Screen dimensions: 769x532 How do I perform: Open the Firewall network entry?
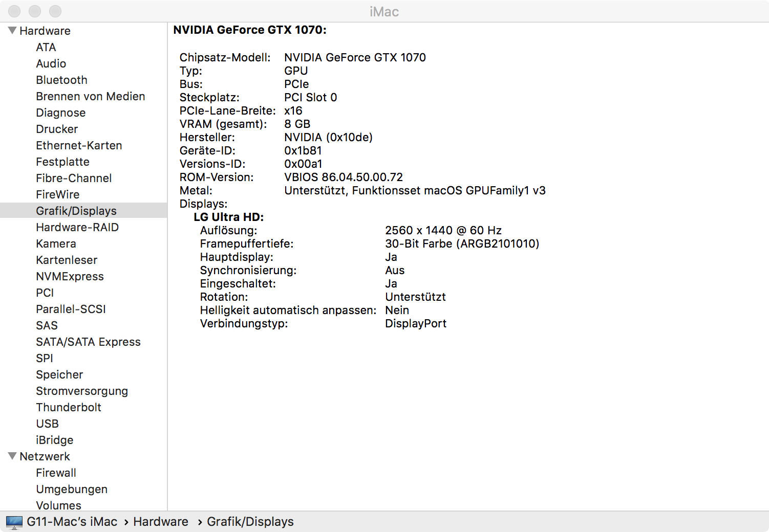click(56, 473)
